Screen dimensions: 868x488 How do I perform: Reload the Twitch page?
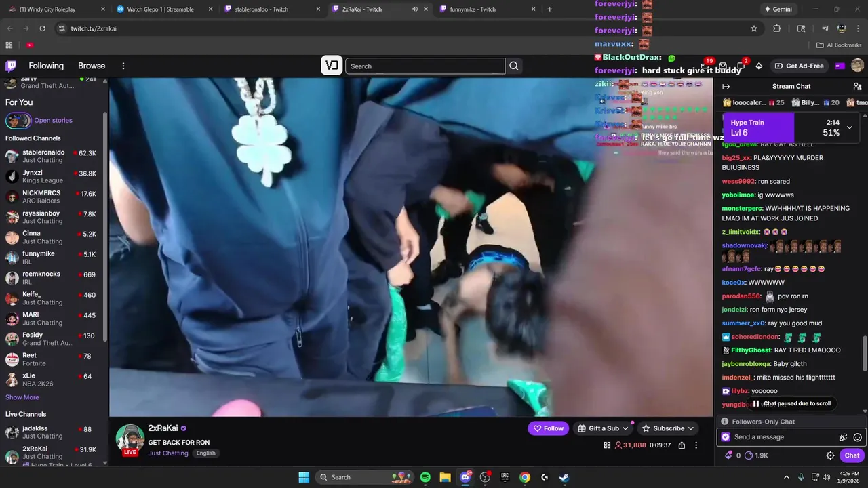point(42,28)
